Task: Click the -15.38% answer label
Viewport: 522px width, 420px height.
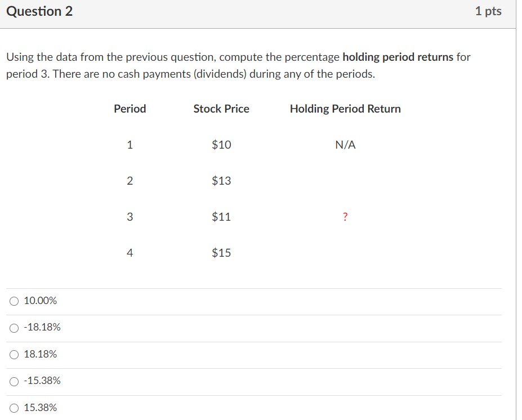Action: point(42,381)
